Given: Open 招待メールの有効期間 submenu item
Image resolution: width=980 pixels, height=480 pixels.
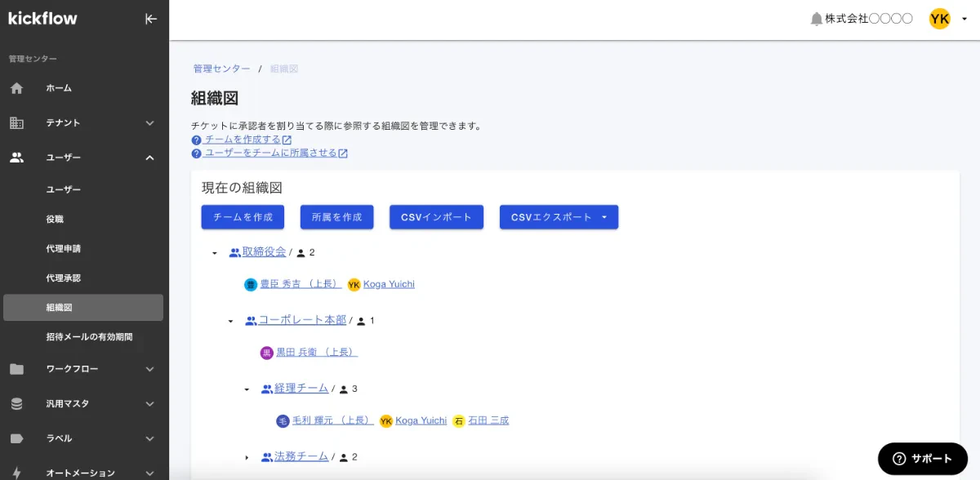Looking at the screenshot, I should [x=83, y=337].
